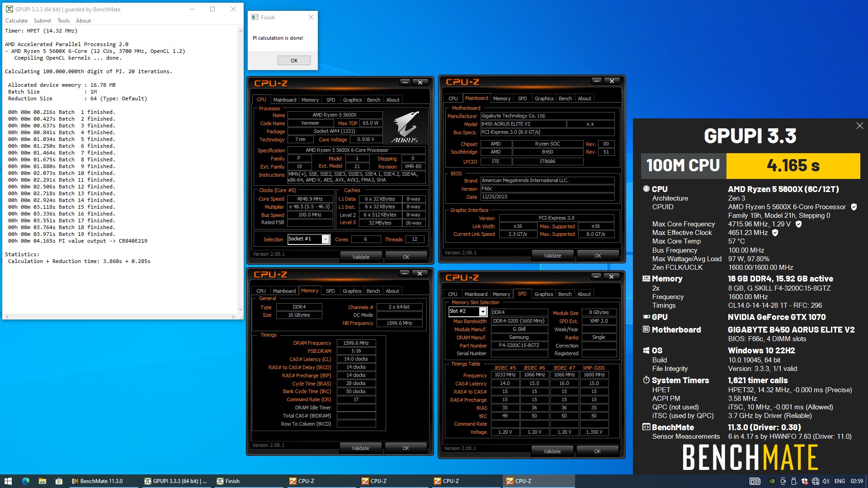Click the Meet Now camera tray icon
This screenshot has height=488, width=868.
783,481
